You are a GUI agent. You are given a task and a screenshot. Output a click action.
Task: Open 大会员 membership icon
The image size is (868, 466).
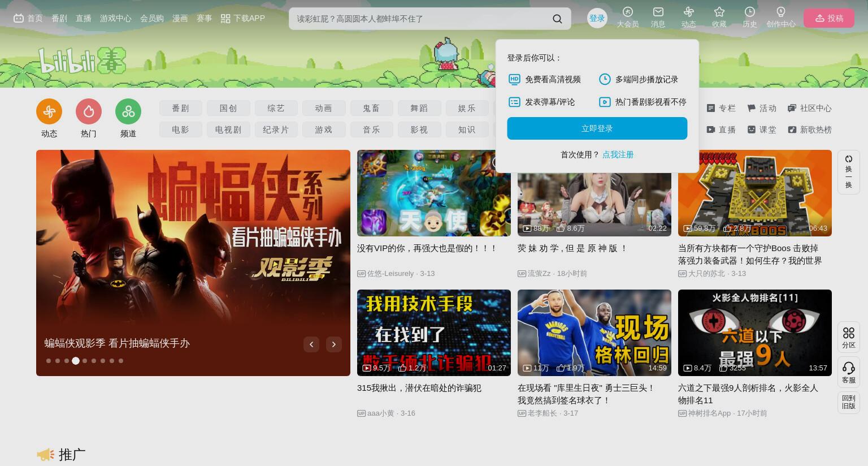627,12
